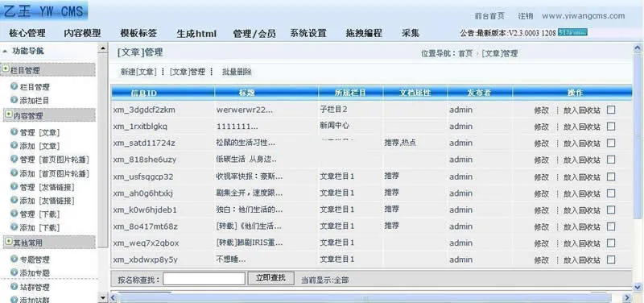This screenshot has width=644, height=303.
Task: Click the bullet icon beside 专题管理
Action: (14, 259)
